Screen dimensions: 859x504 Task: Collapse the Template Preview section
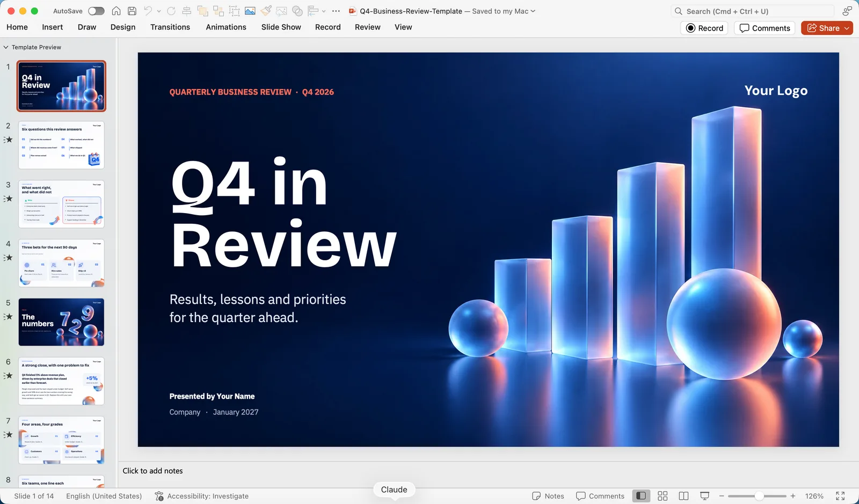pos(6,47)
